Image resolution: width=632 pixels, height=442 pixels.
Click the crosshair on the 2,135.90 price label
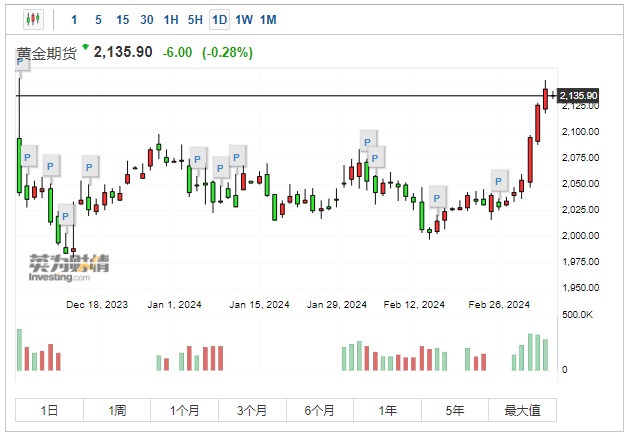pos(554,96)
